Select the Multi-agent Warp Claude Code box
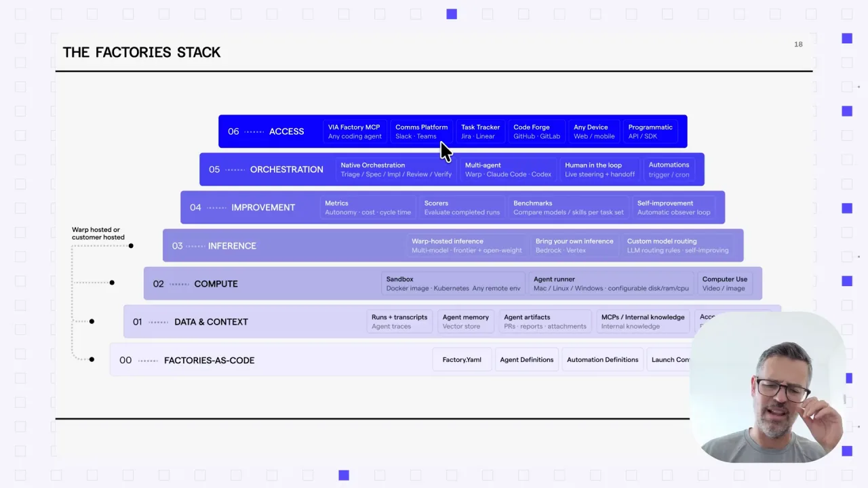This screenshot has width=868, height=488. click(508, 169)
